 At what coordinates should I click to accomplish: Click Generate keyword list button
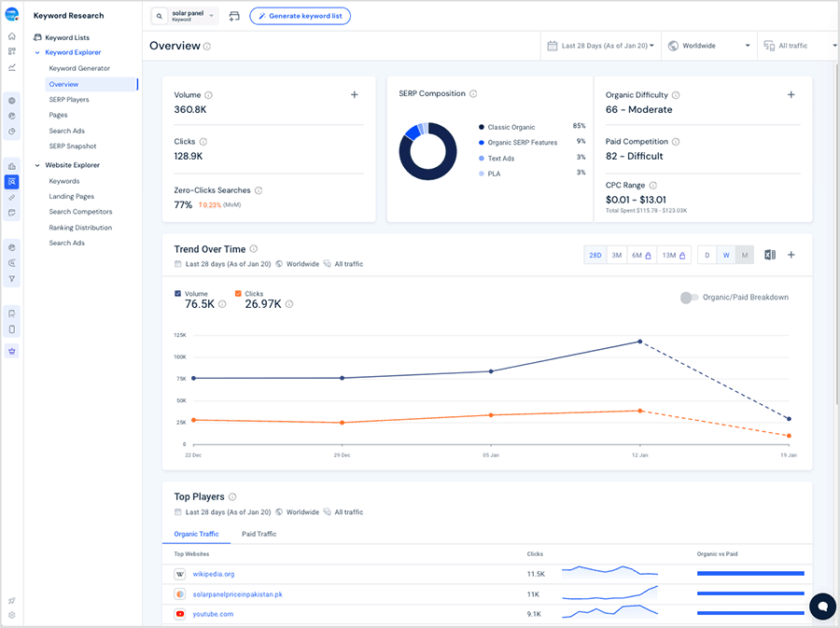point(300,16)
